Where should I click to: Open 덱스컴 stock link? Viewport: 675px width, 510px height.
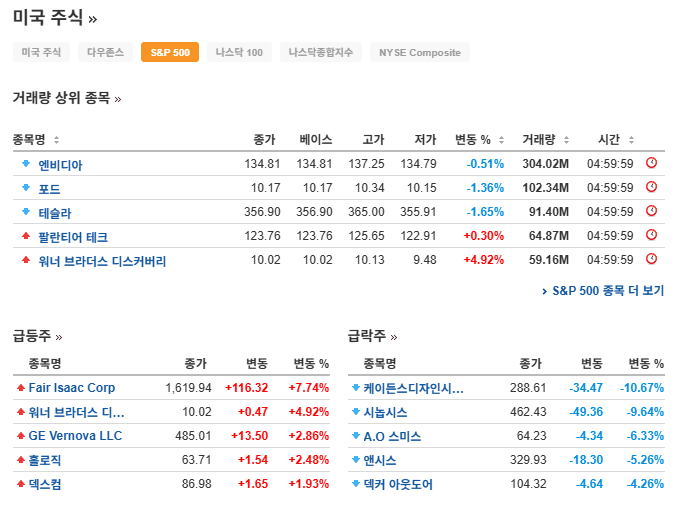pyautogui.click(x=45, y=484)
